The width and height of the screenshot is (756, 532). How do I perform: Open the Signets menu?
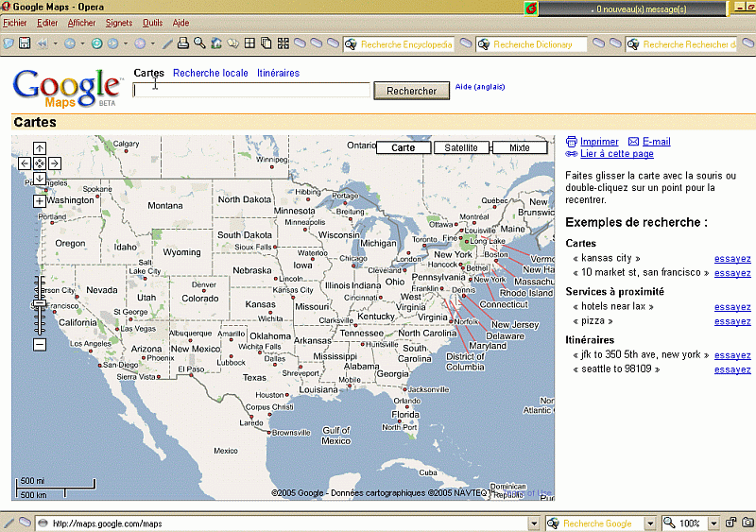point(119,23)
